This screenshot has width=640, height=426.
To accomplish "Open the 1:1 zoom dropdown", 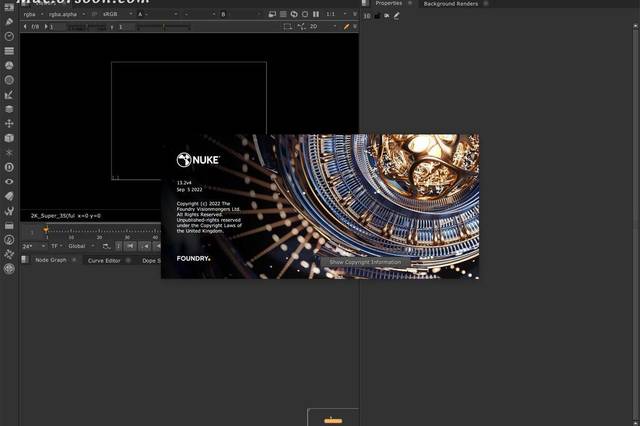I will coord(336,14).
